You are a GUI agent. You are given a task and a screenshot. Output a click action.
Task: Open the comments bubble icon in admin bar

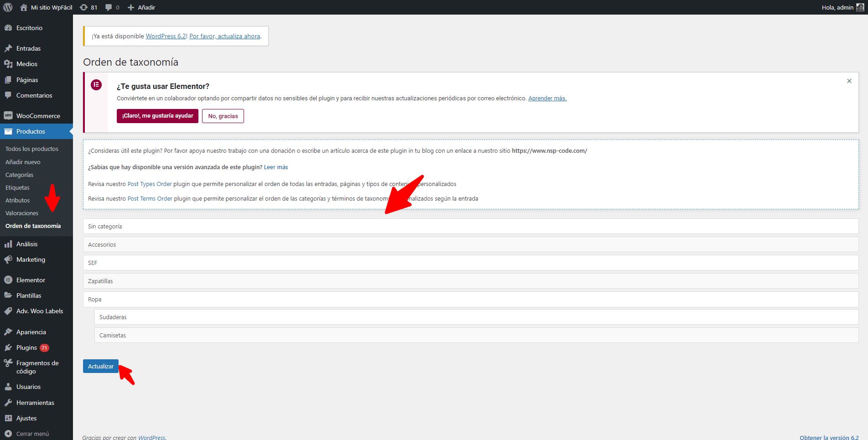click(x=109, y=7)
